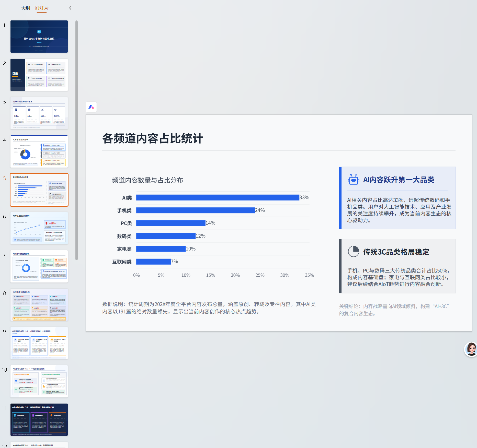
Task: Open slide 3 近一个月文章统计总览 thumbnail
Action: (x=39, y=113)
